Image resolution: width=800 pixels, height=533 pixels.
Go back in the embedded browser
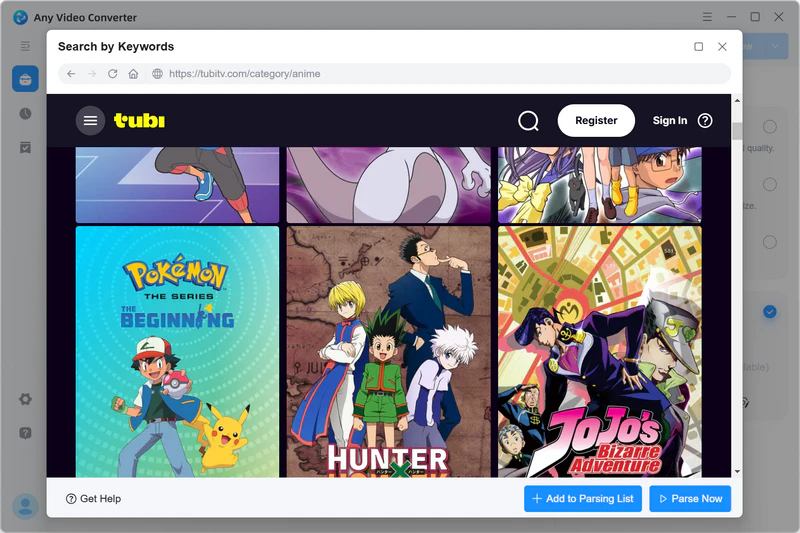pos(71,74)
